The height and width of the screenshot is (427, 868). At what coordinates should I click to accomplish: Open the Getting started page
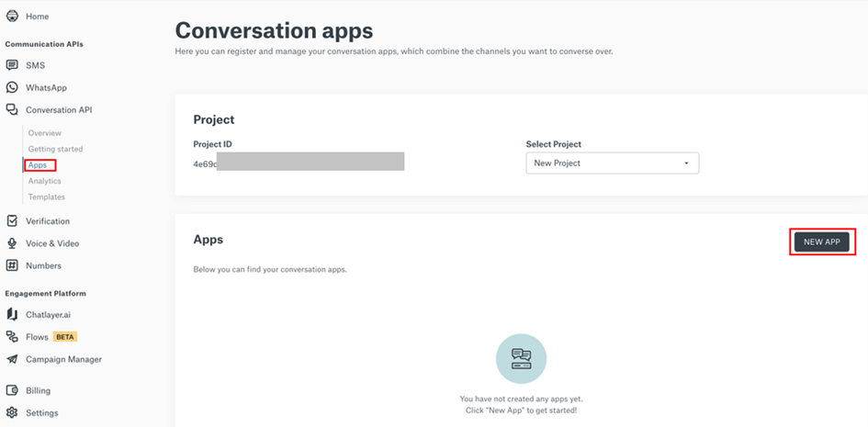point(55,149)
